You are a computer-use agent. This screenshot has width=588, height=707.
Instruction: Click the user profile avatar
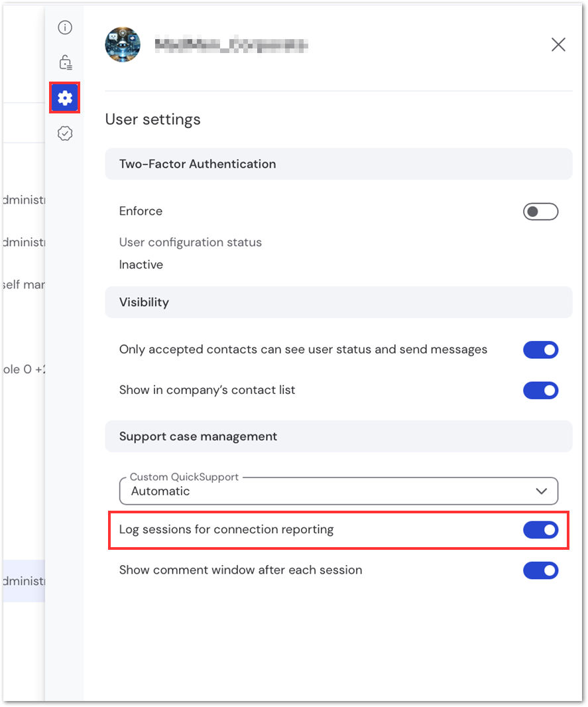123,44
